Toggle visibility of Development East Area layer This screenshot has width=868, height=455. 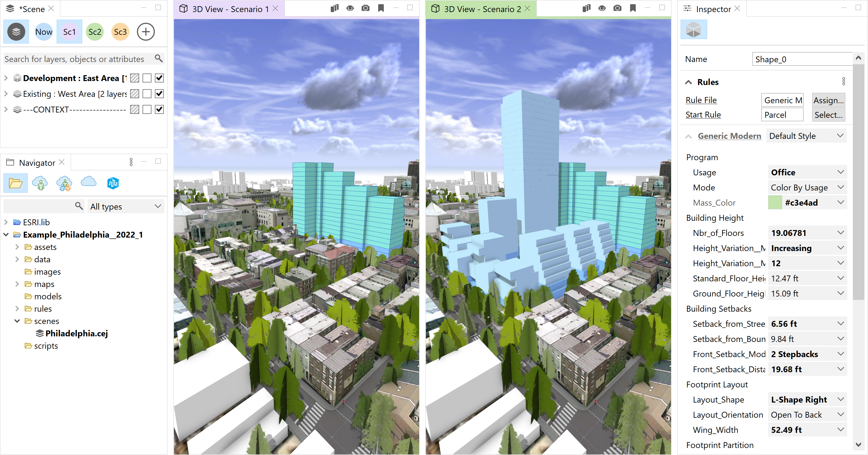pos(159,78)
